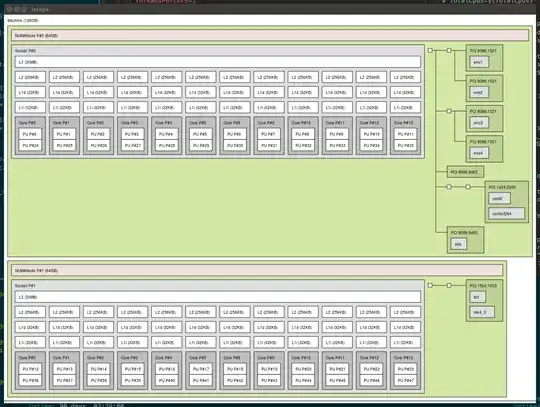Click the Socket P#1 label
540x407 pixels.
click(x=25, y=286)
